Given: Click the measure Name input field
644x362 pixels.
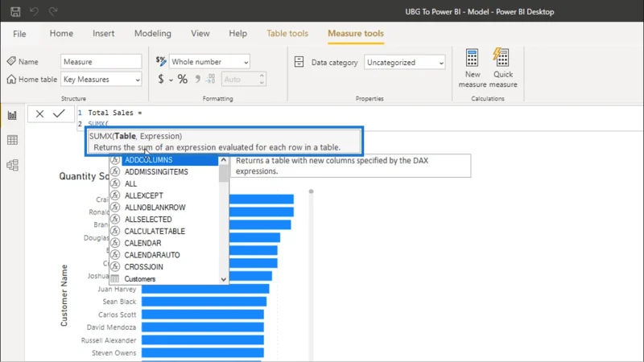Looking at the screenshot, I should click(x=101, y=62).
